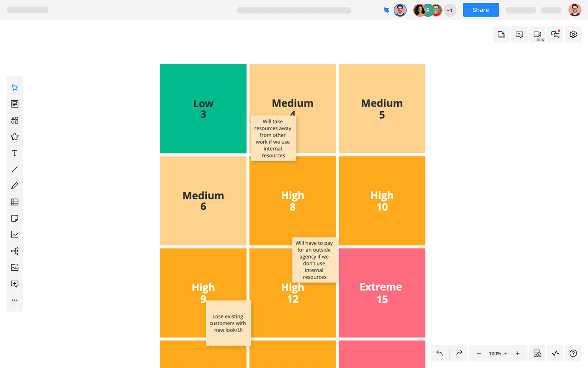The image size is (588, 368).
Task: Select the pointer cursor tool
Action: click(15, 88)
